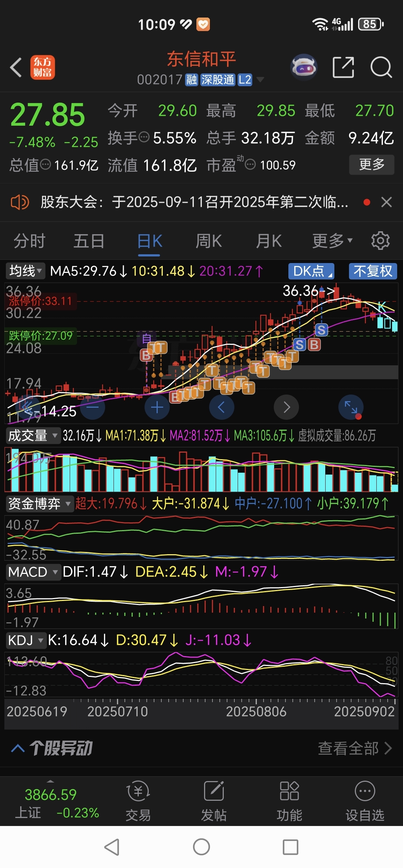Screen dimensions: 403x868
Task: Open the 交易 trade icon
Action: tap(138, 801)
